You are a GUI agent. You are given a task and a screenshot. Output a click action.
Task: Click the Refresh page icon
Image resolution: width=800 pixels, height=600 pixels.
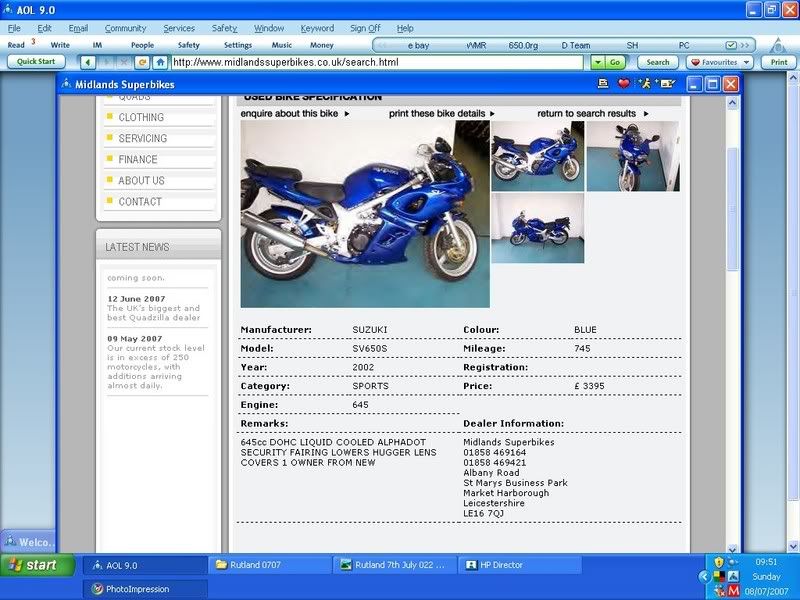coord(142,62)
